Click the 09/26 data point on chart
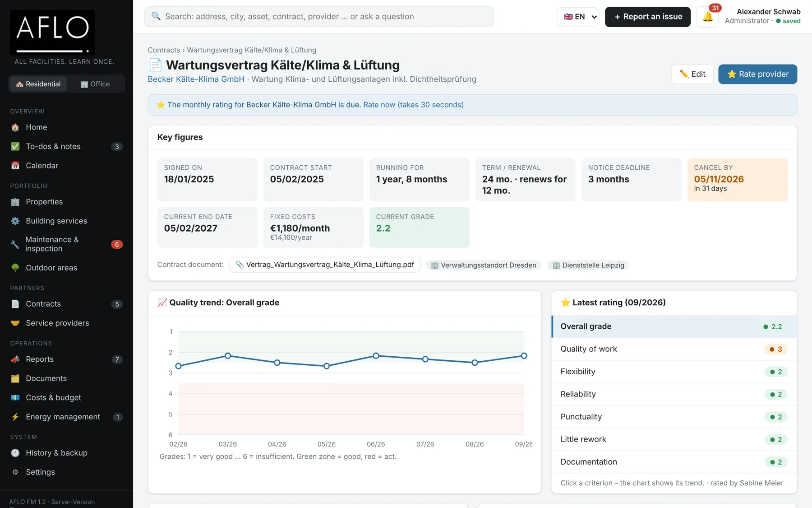Image resolution: width=812 pixels, height=508 pixels. pyautogui.click(x=524, y=356)
